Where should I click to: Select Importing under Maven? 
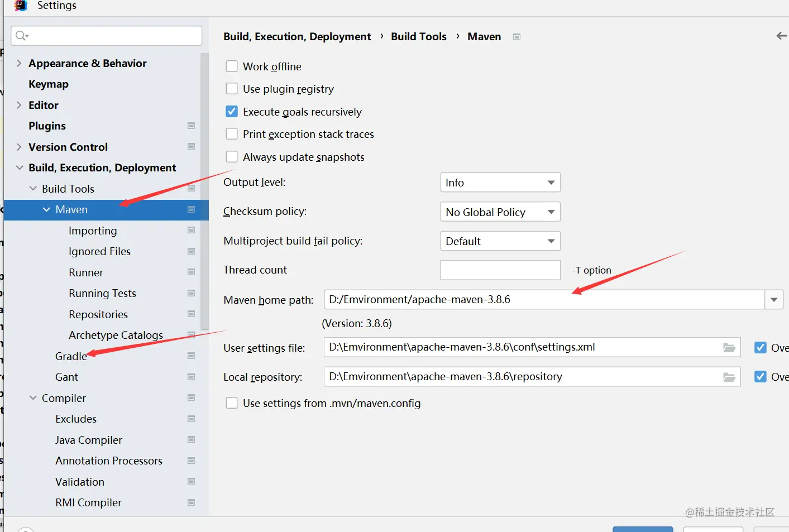93,231
